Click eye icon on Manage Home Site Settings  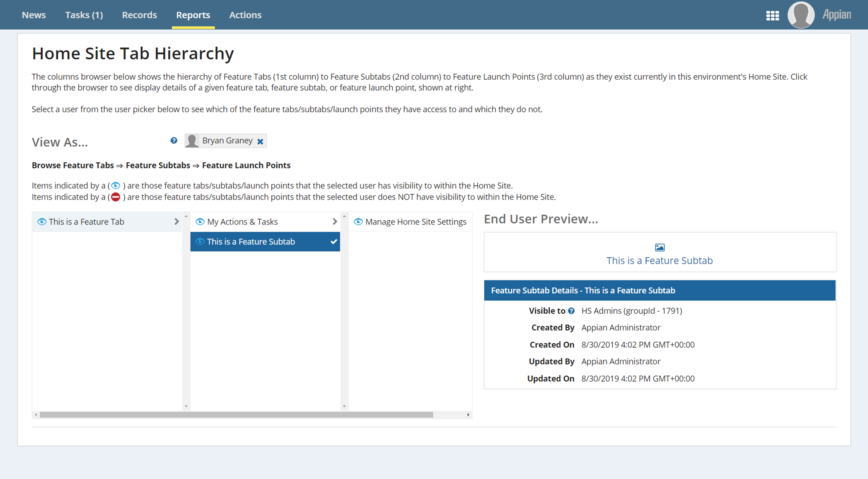pyautogui.click(x=358, y=222)
